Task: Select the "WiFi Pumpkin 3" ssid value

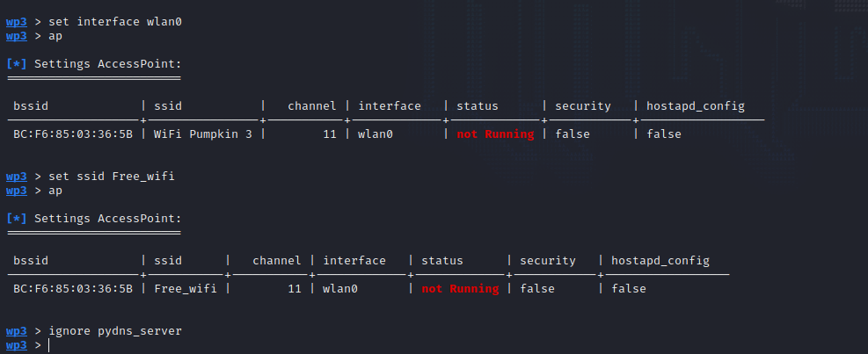Action: (202, 134)
